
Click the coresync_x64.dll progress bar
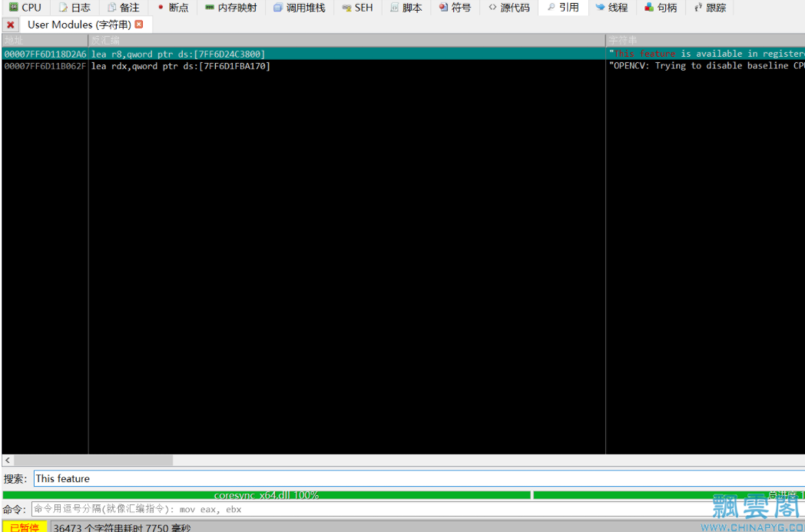click(266, 495)
